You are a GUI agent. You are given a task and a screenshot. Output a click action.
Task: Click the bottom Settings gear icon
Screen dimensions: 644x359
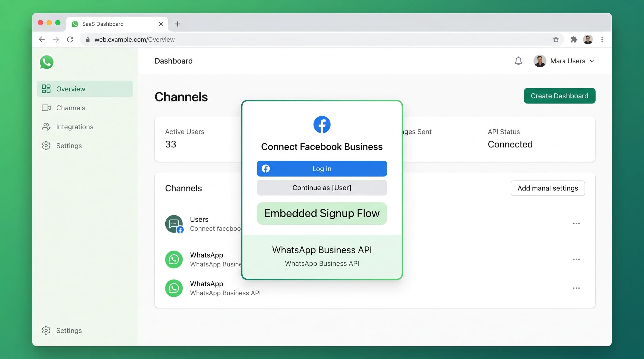[46, 330]
